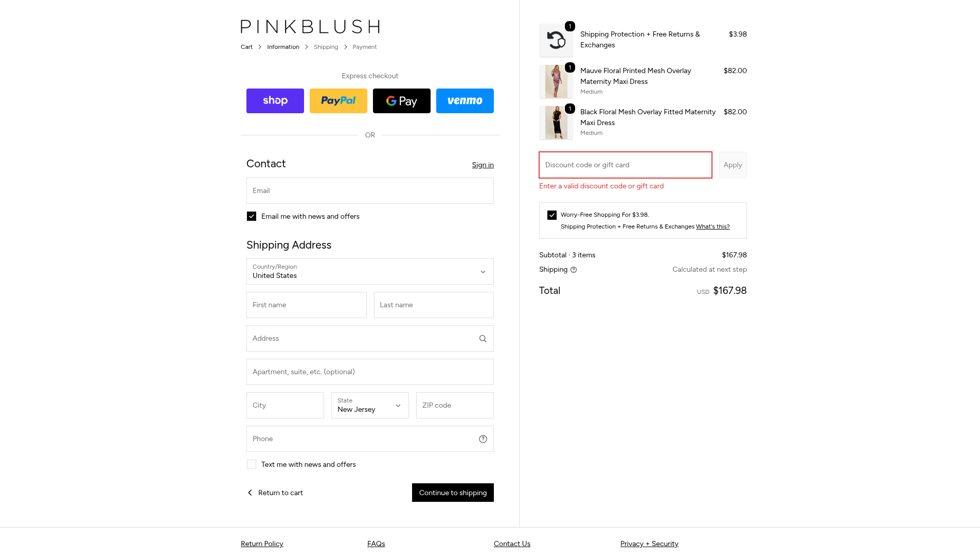
Task: Open the phone field help icon
Action: 483,439
